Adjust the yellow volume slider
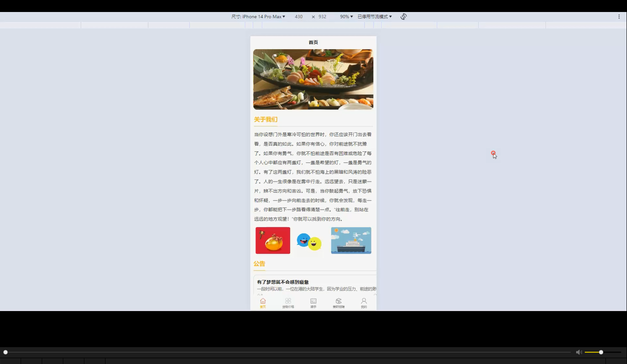627x364 pixels. 600,352
